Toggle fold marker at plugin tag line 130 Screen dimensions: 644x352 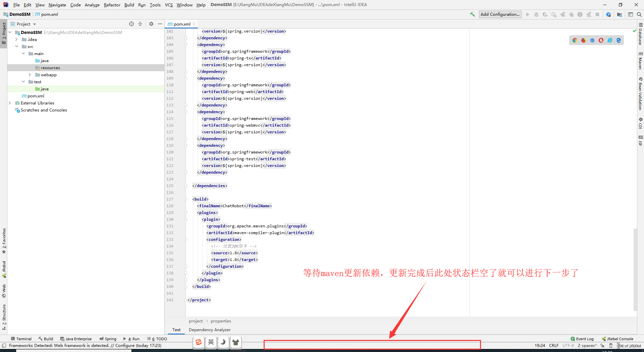pos(185,219)
